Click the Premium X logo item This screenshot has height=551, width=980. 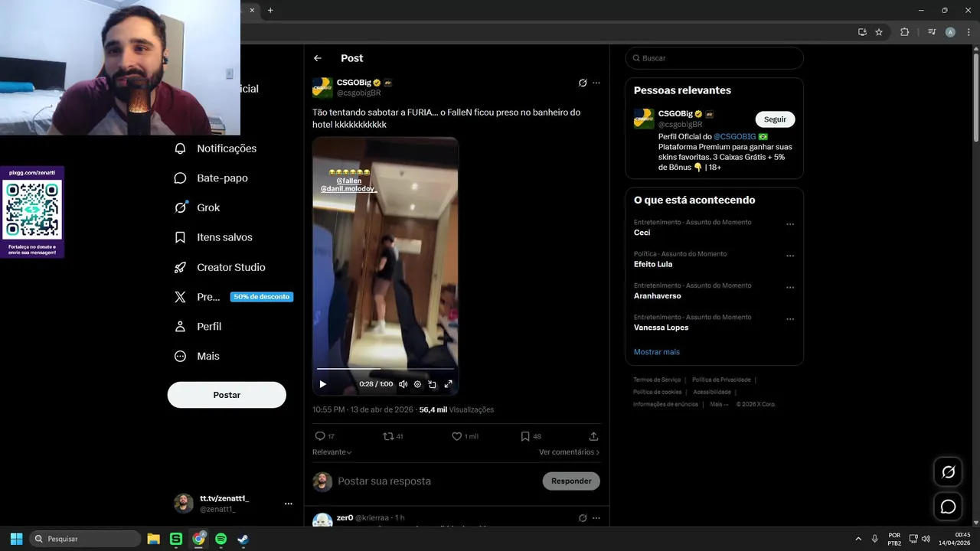coord(181,297)
